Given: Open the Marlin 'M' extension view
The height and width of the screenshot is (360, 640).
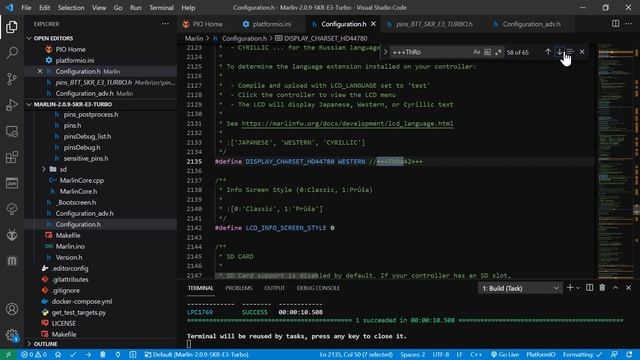Looking at the screenshot, I should [x=12, y=261].
